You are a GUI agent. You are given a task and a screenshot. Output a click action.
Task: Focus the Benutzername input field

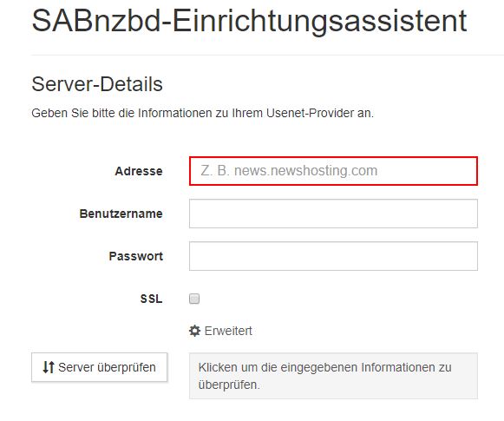click(x=333, y=214)
